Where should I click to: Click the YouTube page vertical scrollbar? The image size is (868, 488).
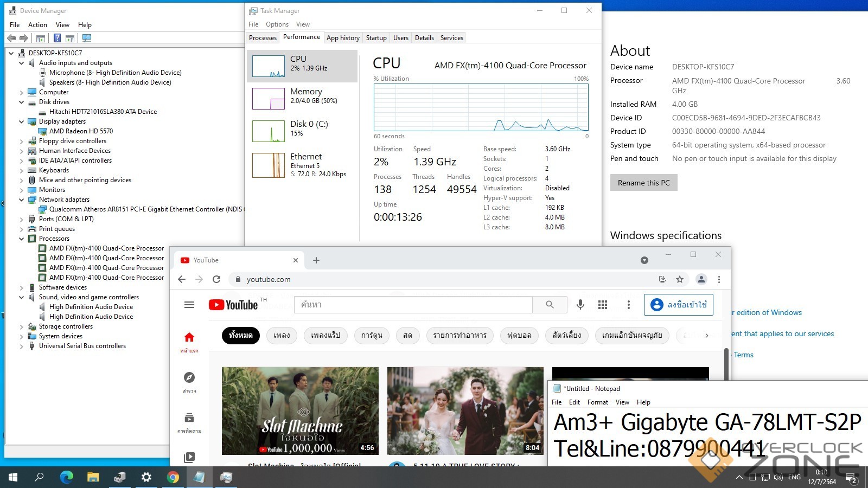pos(726,364)
